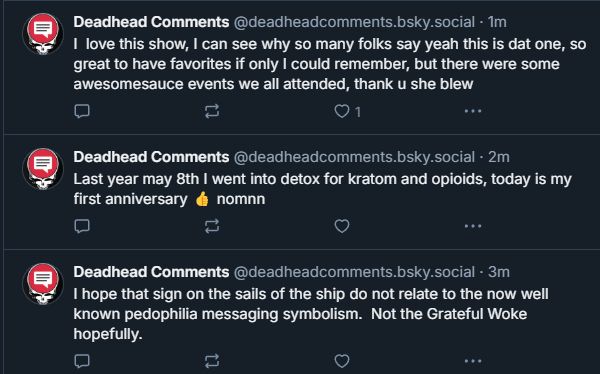Image resolution: width=600 pixels, height=374 pixels.
Task: Open more options on the 2m post
Action: coord(473,226)
